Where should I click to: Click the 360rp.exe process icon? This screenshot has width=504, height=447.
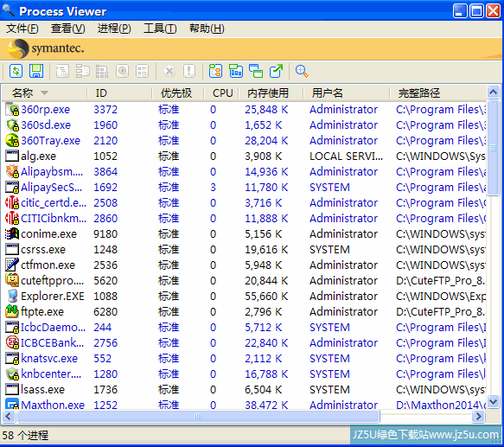click(12, 110)
